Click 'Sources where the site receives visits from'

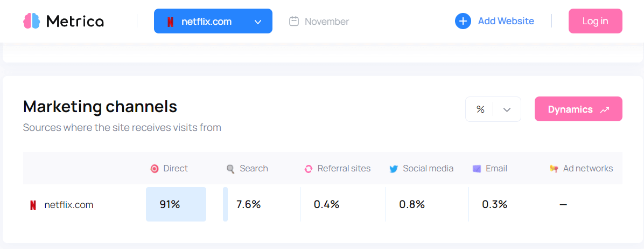[x=122, y=128]
